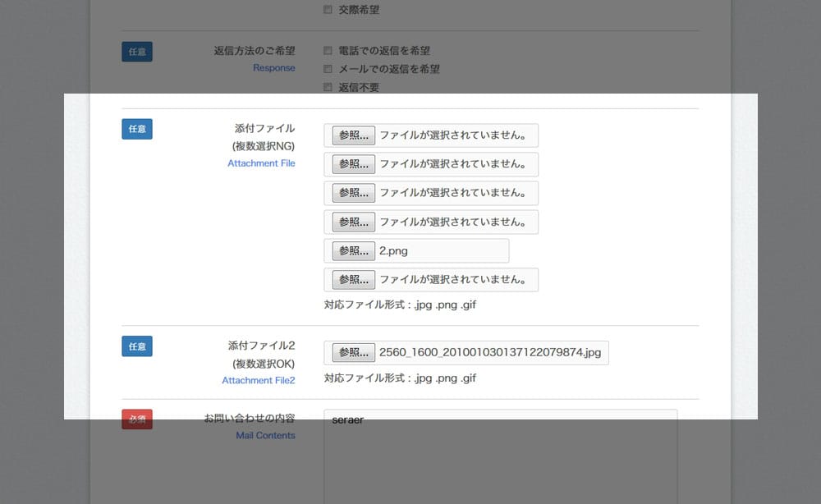Viewport: 821px width, 504px height.
Task: Click the Response label text
Action: tap(273, 68)
